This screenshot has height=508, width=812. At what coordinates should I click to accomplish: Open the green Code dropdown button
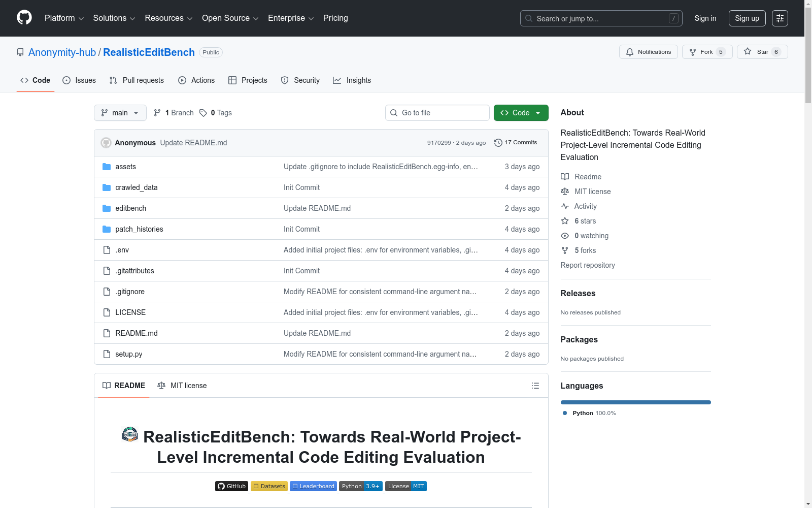tap(521, 113)
